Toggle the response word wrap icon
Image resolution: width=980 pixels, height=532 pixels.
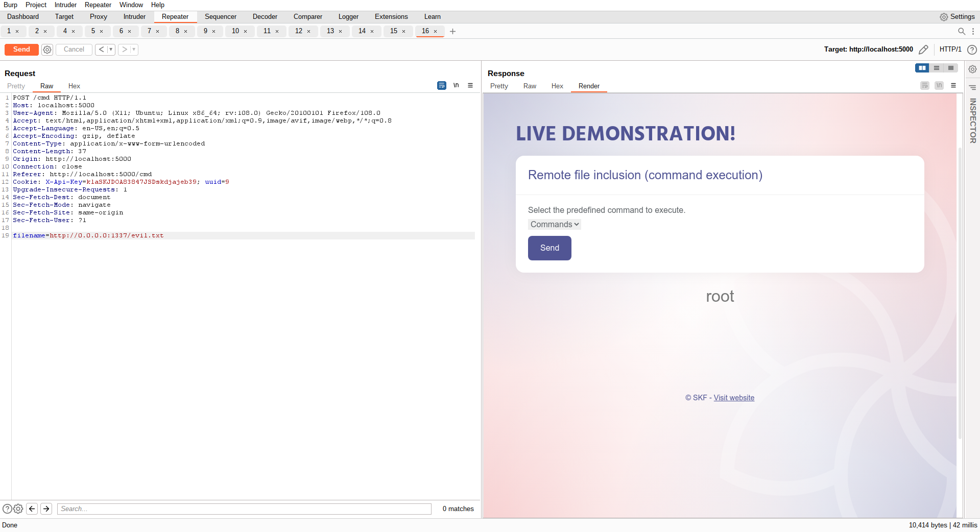pyautogui.click(x=925, y=85)
